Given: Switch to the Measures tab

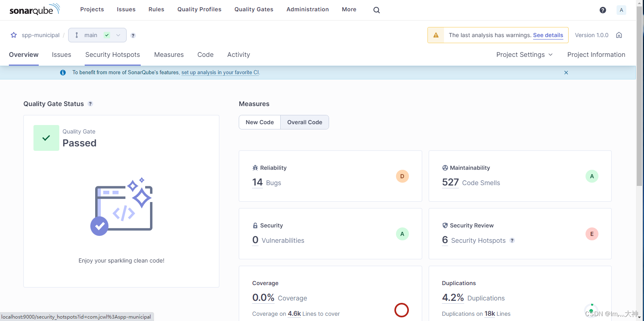Looking at the screenshot, I should tap(169, 54).
